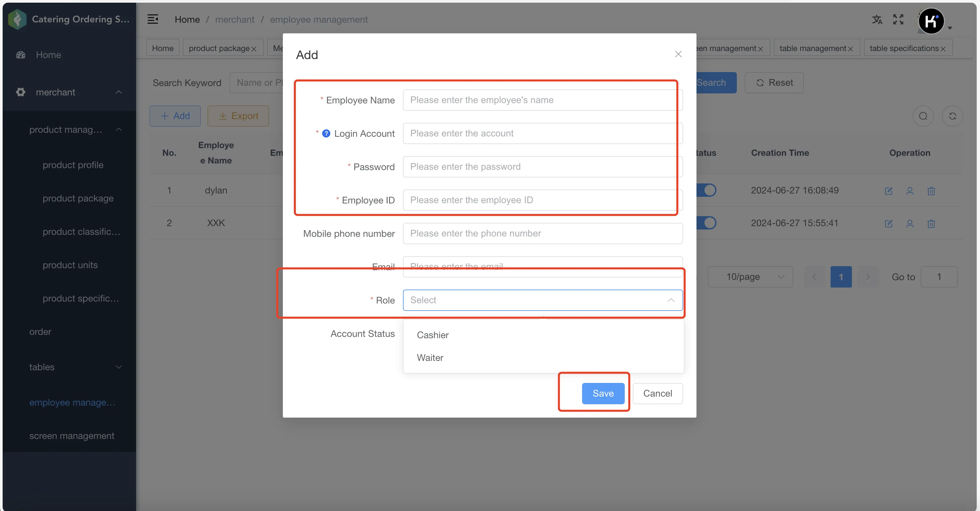Screen dimensions: 980x511
Task: Close the product package tab
Action: click(254, 49)
